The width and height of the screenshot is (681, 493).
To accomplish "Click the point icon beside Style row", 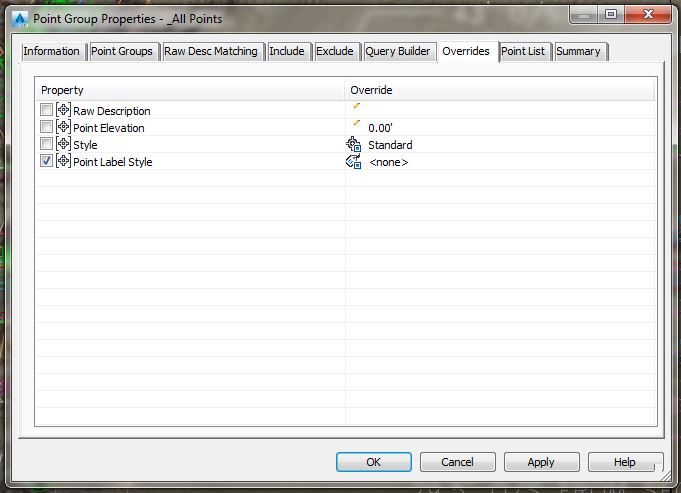I will [x=63, y=144].
